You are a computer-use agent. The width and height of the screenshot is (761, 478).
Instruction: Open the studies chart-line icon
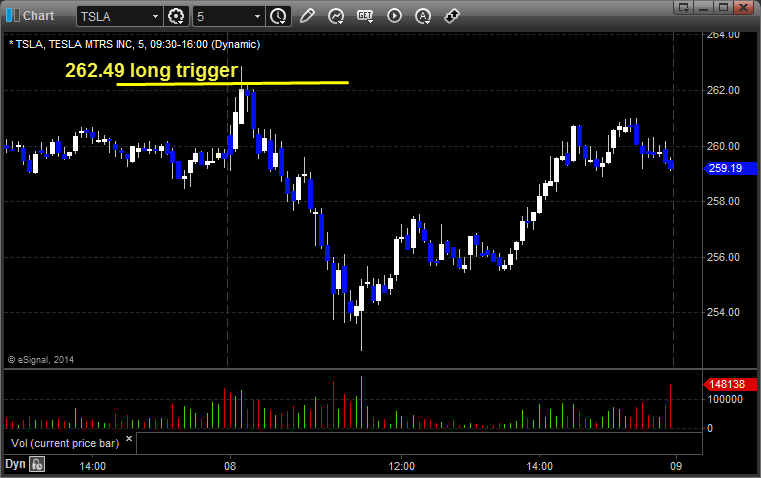(x=335, y=16)
